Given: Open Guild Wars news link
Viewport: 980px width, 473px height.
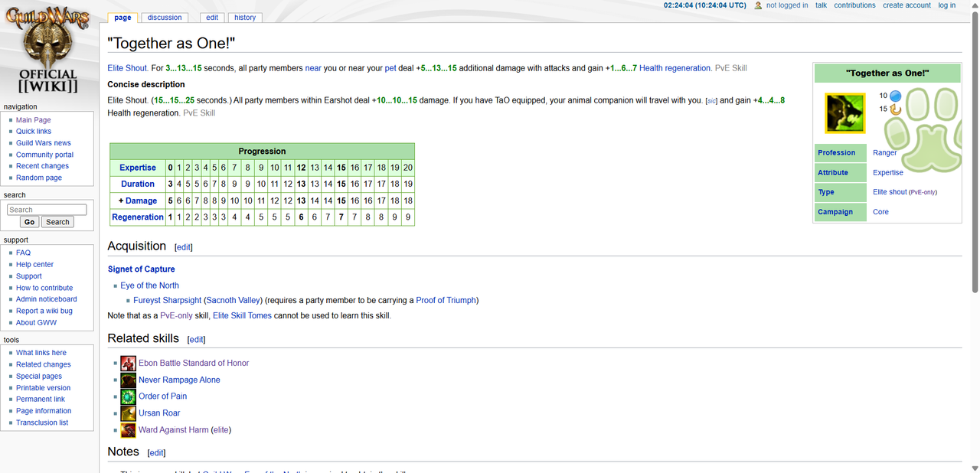Looking at the screenshot, I should 44,143.
